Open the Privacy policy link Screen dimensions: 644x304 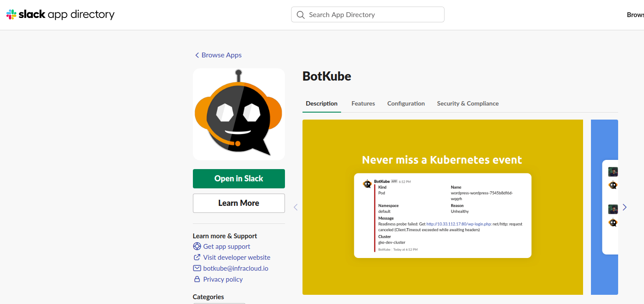tap(223, 279)
